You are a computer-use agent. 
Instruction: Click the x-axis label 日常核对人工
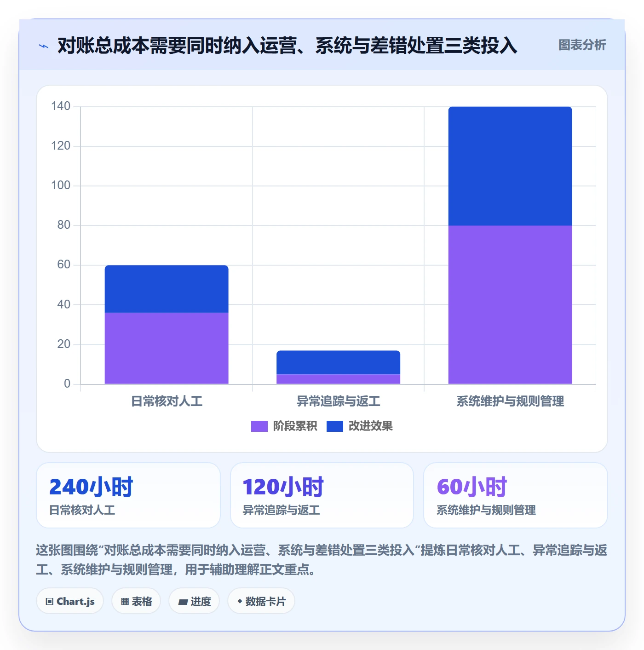tap(167, 401)
